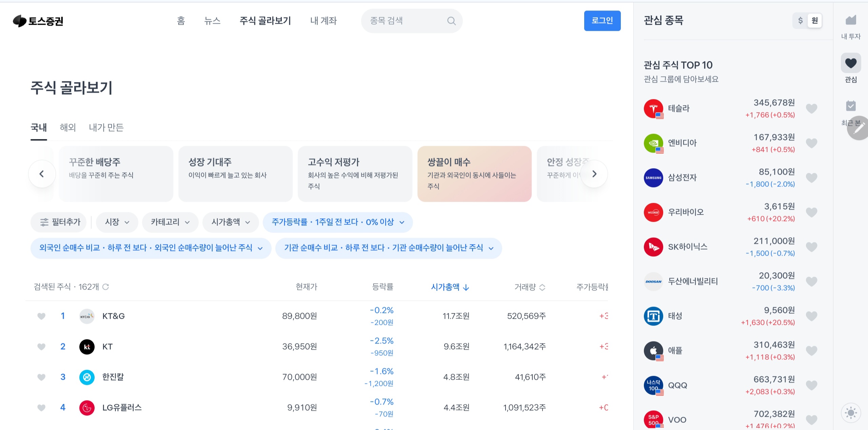Click the Tesla logo icon
868x430 pixels.
tap(653, 109)
